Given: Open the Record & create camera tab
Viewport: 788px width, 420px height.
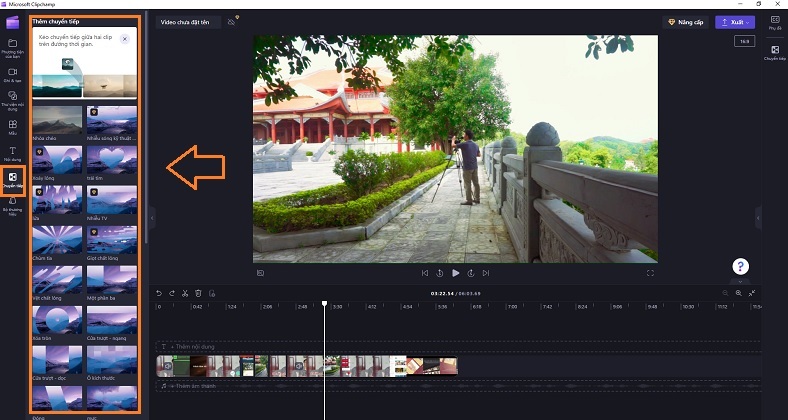Looking at the screenshot, I should (x=13, y=75).
